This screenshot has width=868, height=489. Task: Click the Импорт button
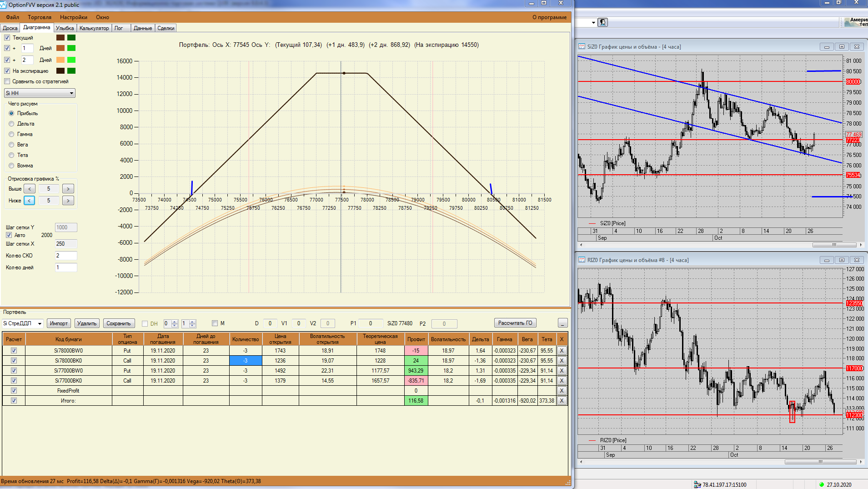point(59,323)
